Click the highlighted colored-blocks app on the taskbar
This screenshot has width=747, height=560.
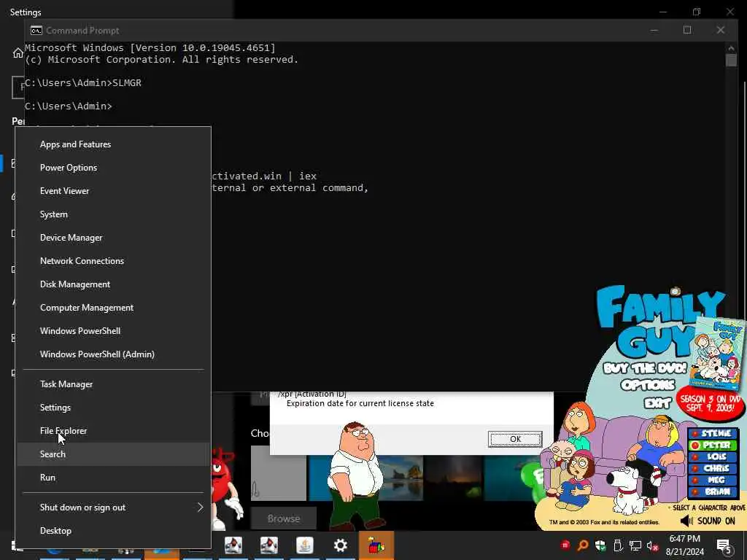coord(376,545)
